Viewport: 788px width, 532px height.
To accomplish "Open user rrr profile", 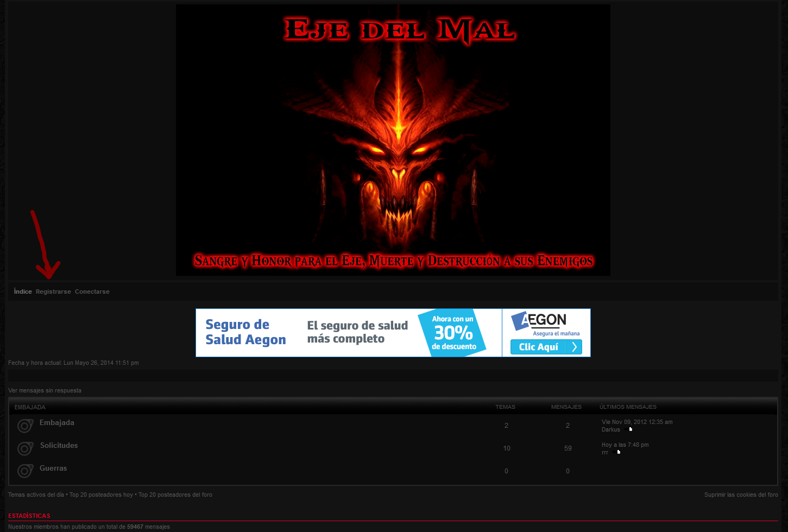I will coord(605,452).
